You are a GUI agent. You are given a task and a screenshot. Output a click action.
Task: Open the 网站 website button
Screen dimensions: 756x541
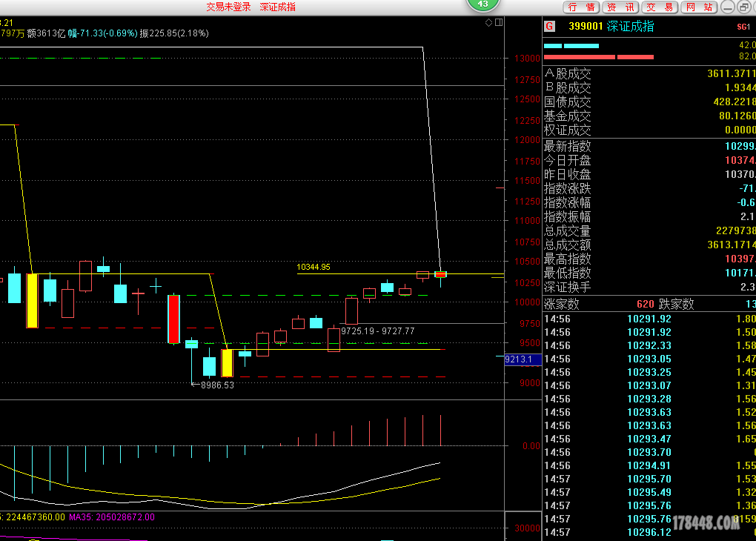point(699,7)
